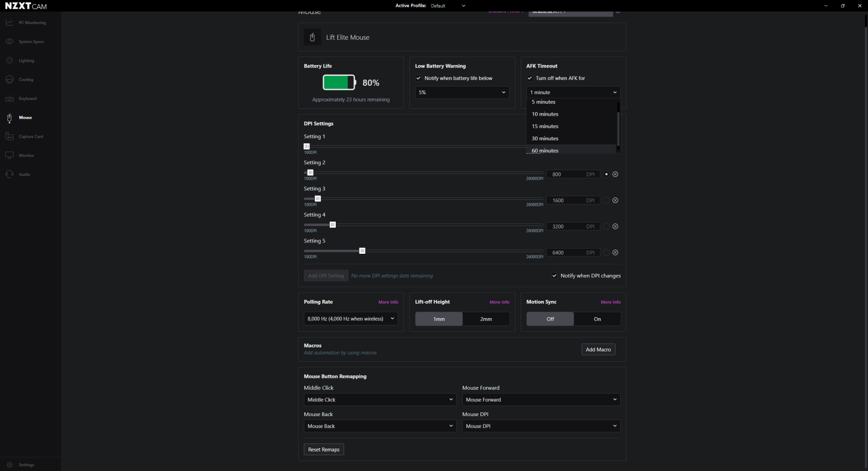Set DPI Setting 2 as active radio
Viewport: 868px width, 471px height.
coord(607,174)
